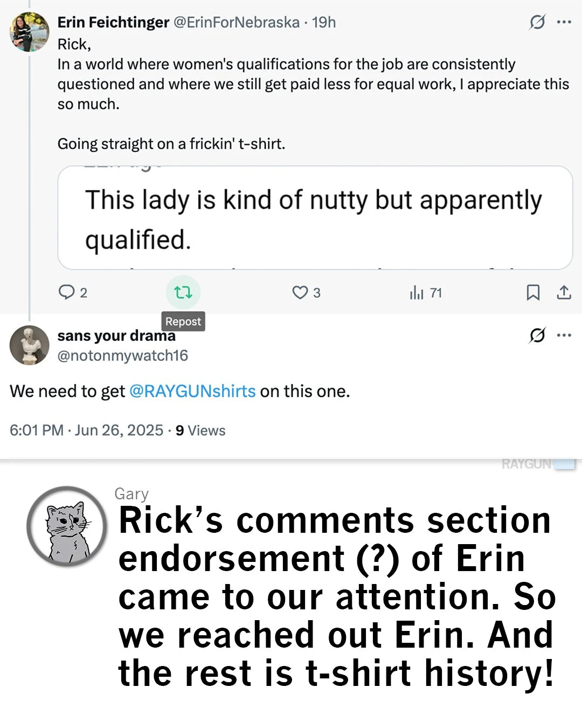Click share icon on Erin's tweet
This screenshot has height=728, width=582.
(564, 292)
